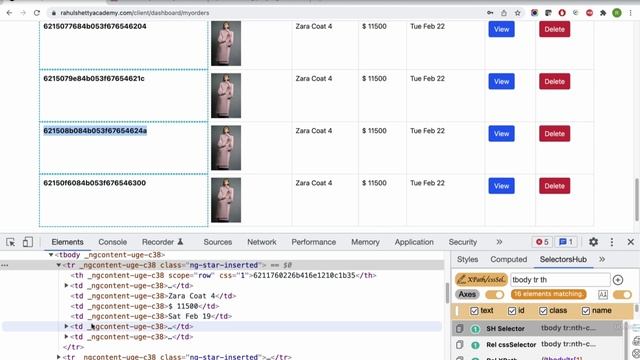Open the Chrome three-dot menu
The height and width of the screenshot is (360, 640).
tap(631, 13)
